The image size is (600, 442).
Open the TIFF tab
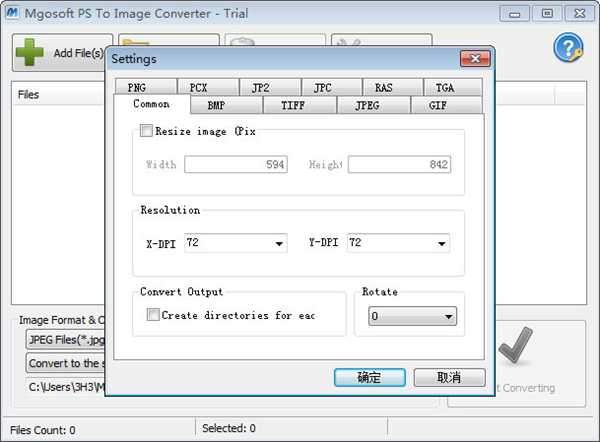[x=300, y=105]
